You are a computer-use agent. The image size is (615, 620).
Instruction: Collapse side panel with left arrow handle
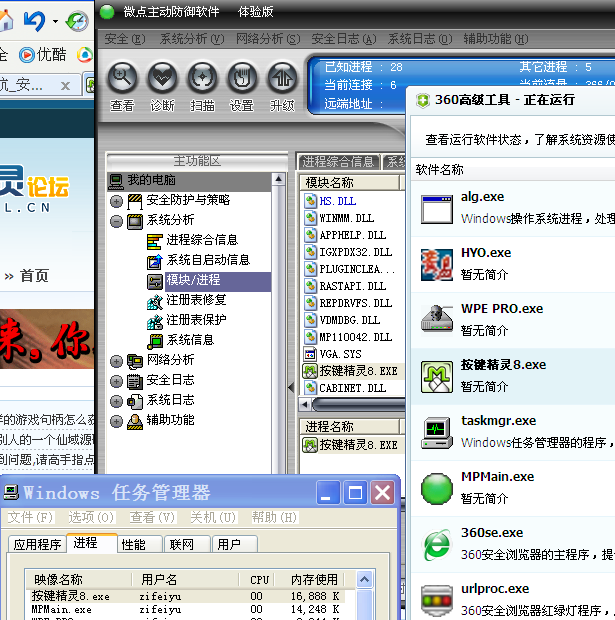(x=291, y=388)
